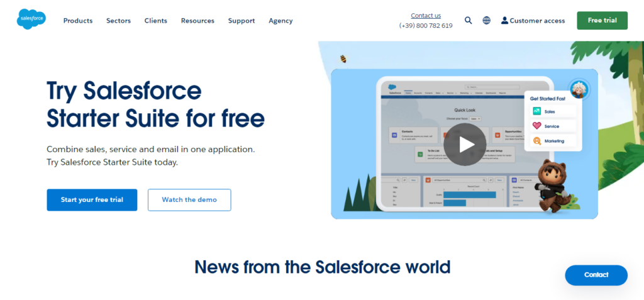Click the News from the Salesforce world heading
Screen dimensions: 644x300
click(323, 267)
